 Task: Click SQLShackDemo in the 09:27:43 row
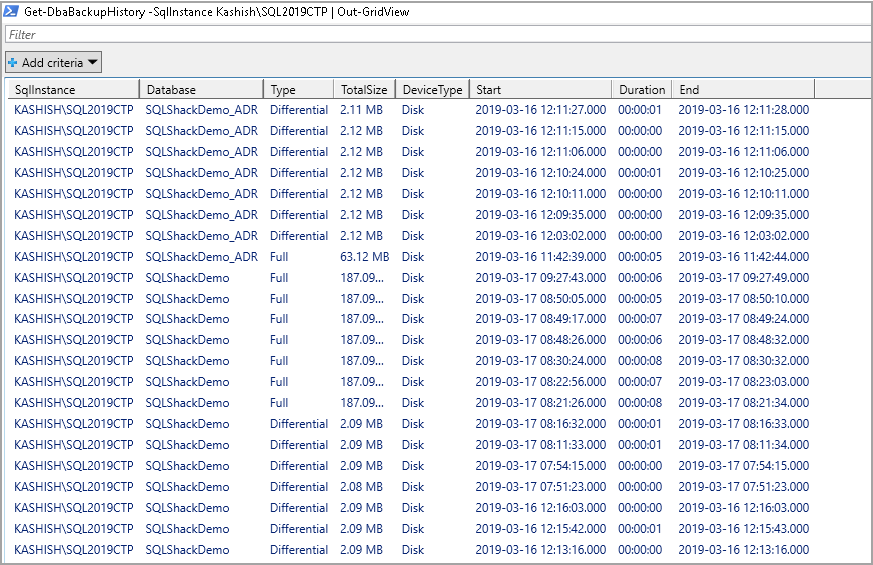187,278
